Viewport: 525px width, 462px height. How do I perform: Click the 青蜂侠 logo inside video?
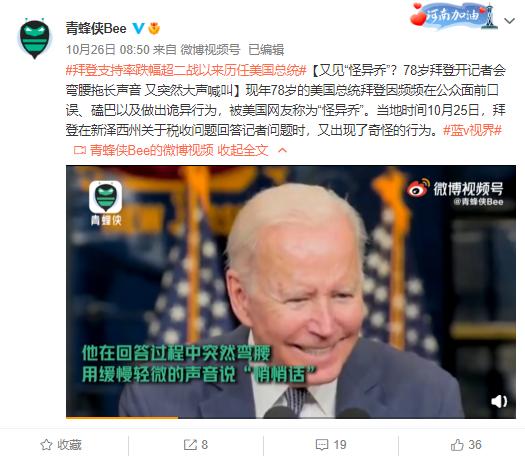pos(105,203)
